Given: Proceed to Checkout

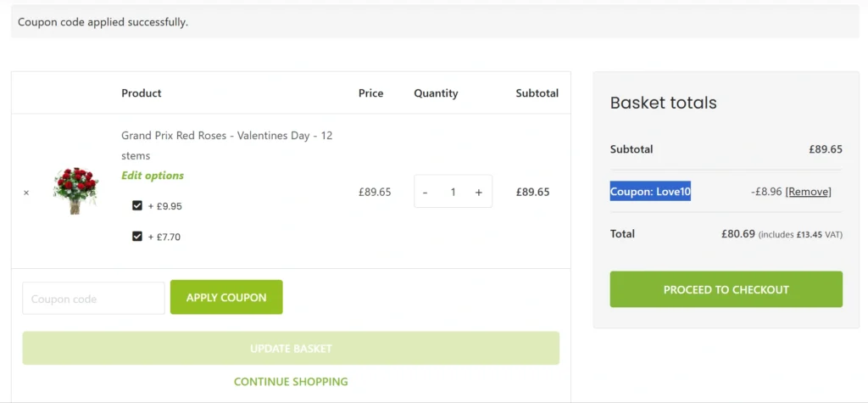Looking at the screenshot, I should click(x=726, y=289).
